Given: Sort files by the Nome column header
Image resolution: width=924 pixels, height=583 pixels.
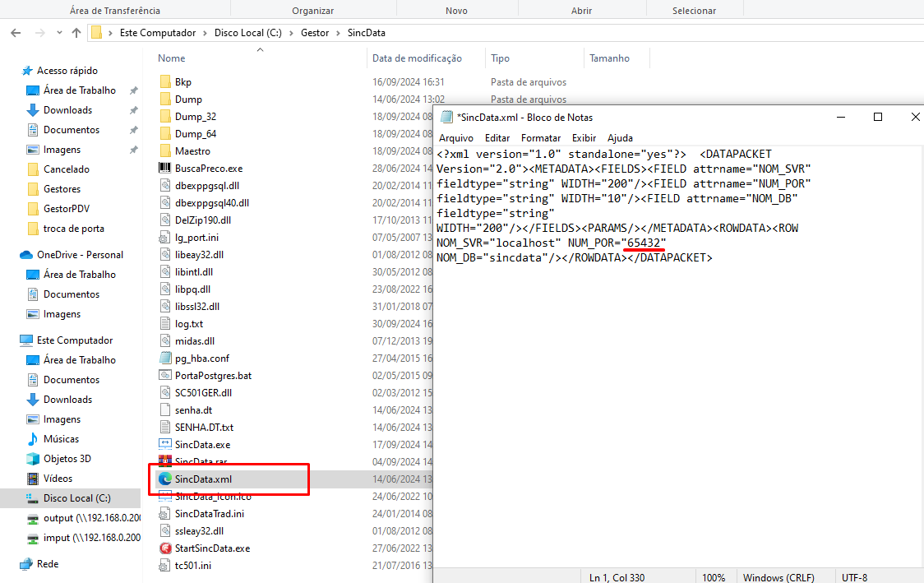Looking at the screenshot, I should (x=172, y=58).
